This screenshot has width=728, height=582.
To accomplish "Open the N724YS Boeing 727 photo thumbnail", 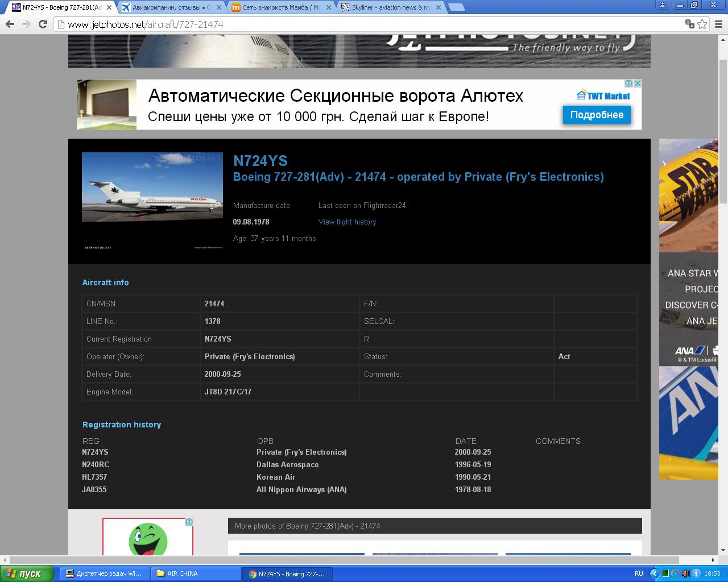I will point(152,187).
